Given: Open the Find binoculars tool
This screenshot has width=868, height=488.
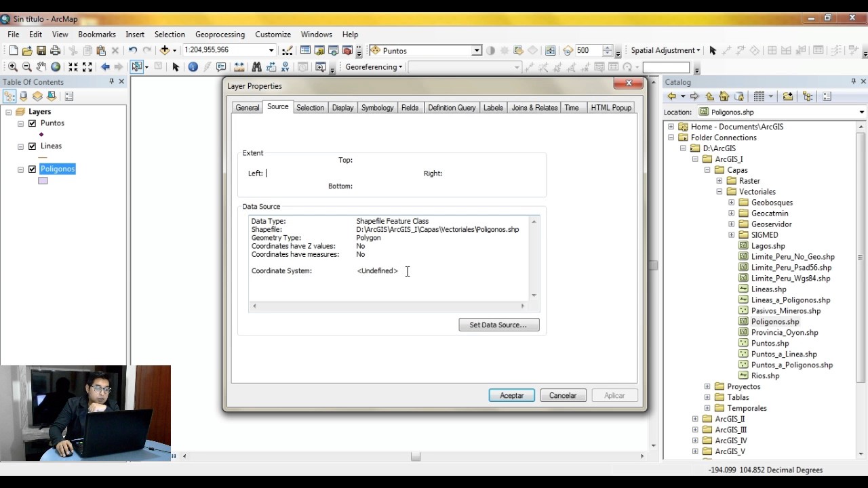Looking at the screenshot, I should [x=256, y=66].
